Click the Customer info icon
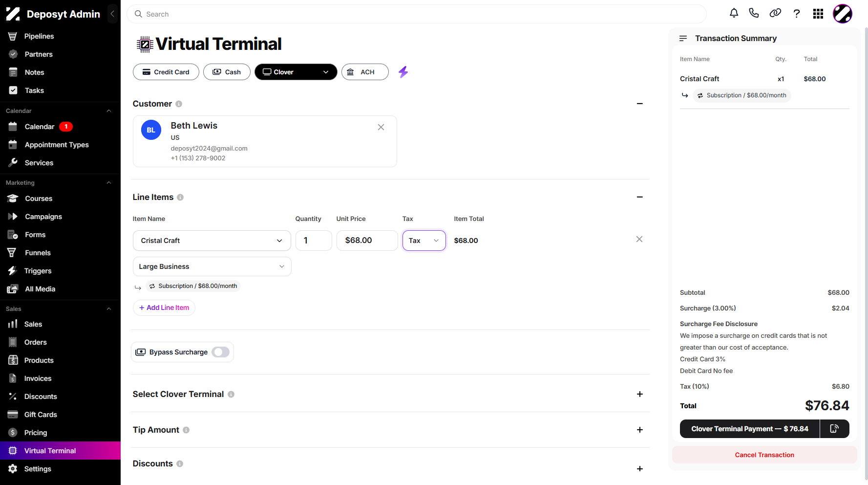The width and height of the screenshot is (868, 485). 179,104
